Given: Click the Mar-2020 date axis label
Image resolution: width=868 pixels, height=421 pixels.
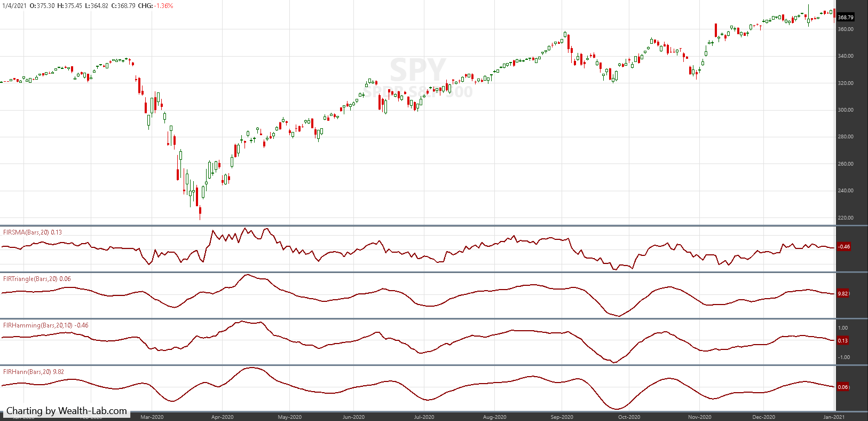Looking at the screenshot, I should (152, 417).
